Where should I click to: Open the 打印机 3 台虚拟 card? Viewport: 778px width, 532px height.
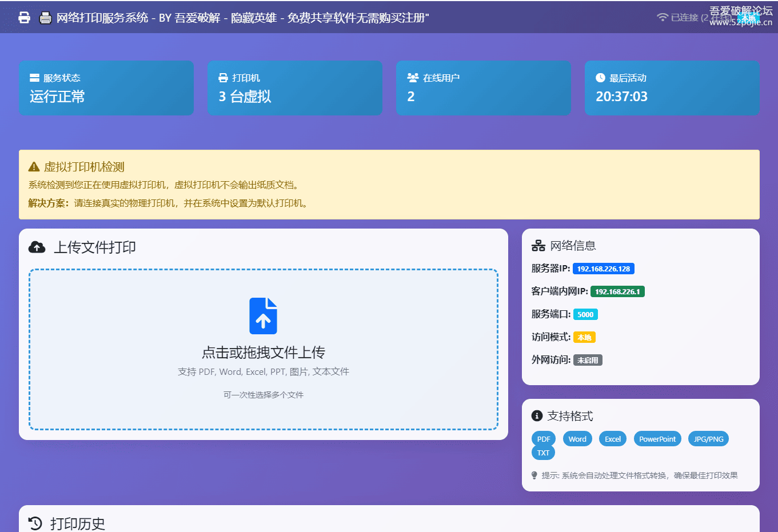[295, 88]
